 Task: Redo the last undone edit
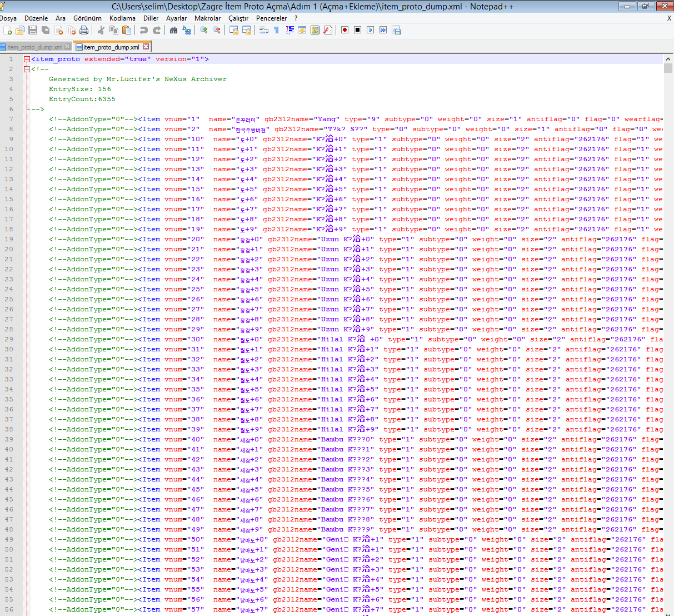pyautogui.click(x=157, y=30)
